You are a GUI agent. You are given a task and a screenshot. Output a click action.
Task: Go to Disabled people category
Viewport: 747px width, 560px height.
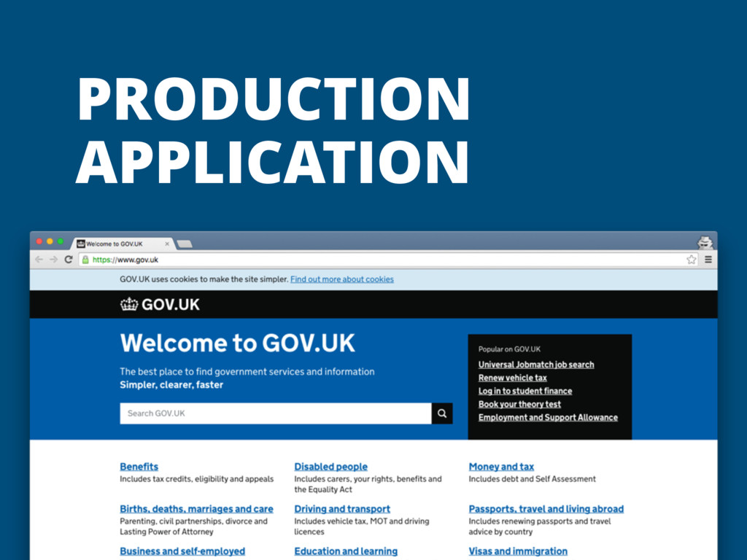[x=330, y=467]
